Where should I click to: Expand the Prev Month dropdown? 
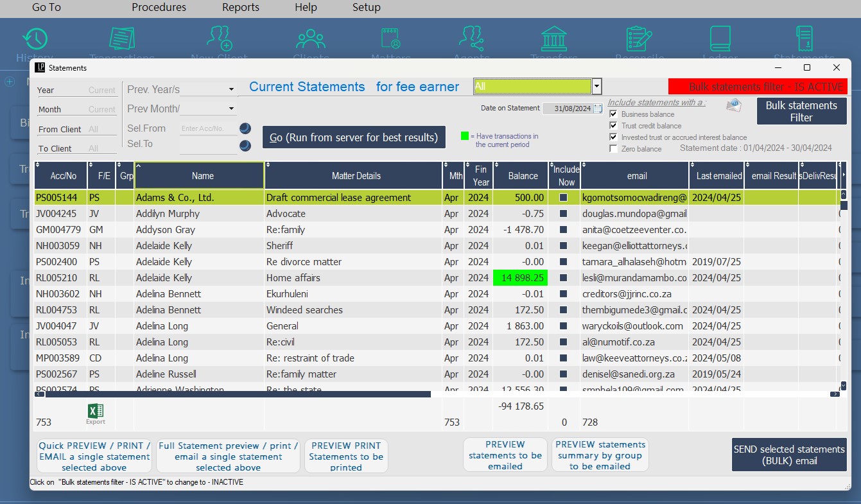(231, 109)
